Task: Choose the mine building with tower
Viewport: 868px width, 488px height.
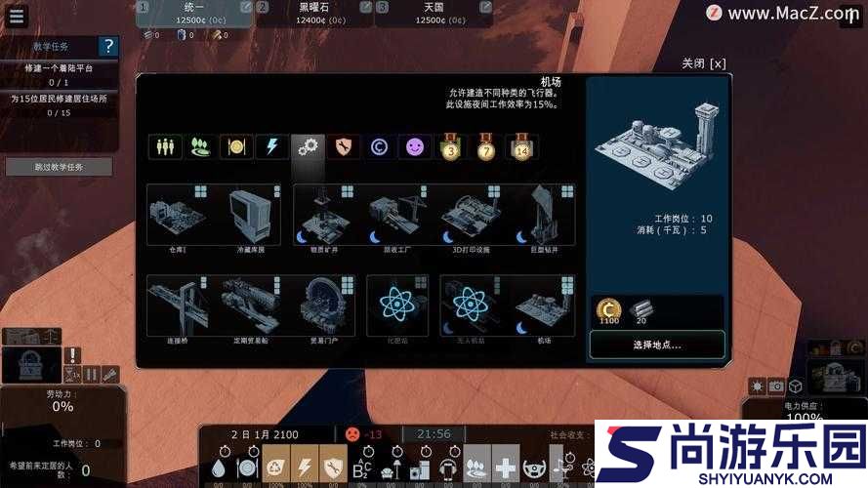Action: (324, 217)
